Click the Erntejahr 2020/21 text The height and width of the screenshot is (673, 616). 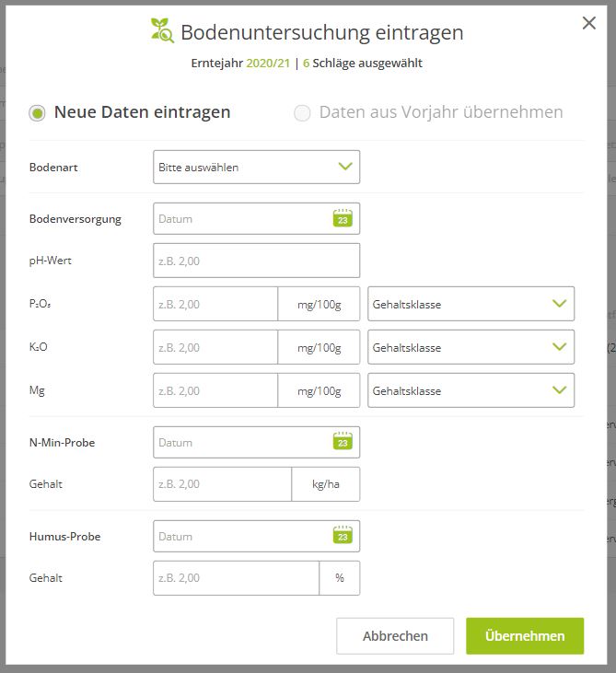pyautogui.click(x=241, y=64)
